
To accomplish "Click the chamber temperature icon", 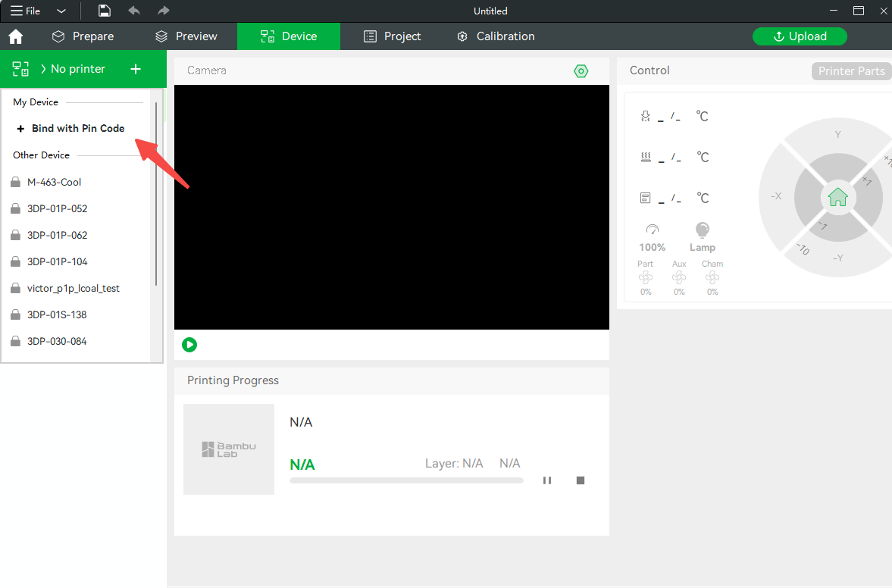I will pyautogui.click(x=646, y=198).
